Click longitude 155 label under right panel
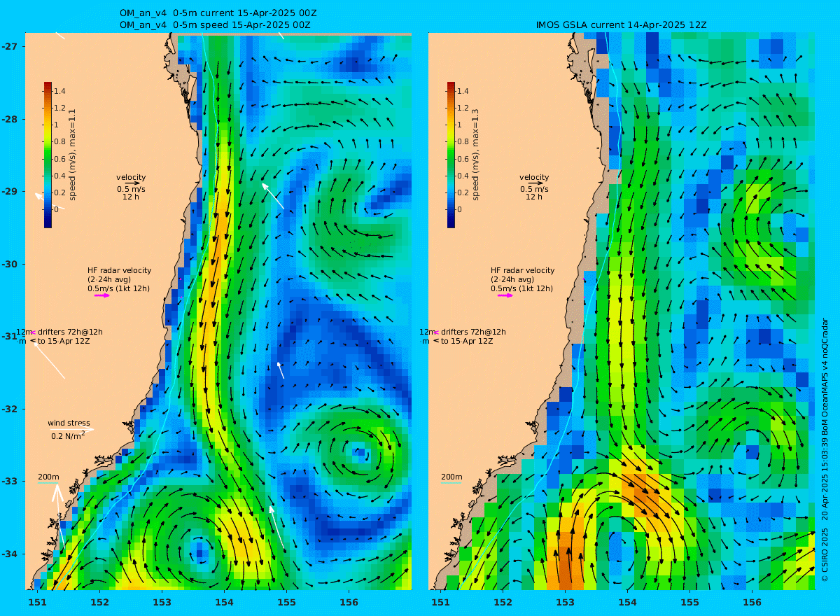This screenshot has width=840, height=616. tap(690, 602)
